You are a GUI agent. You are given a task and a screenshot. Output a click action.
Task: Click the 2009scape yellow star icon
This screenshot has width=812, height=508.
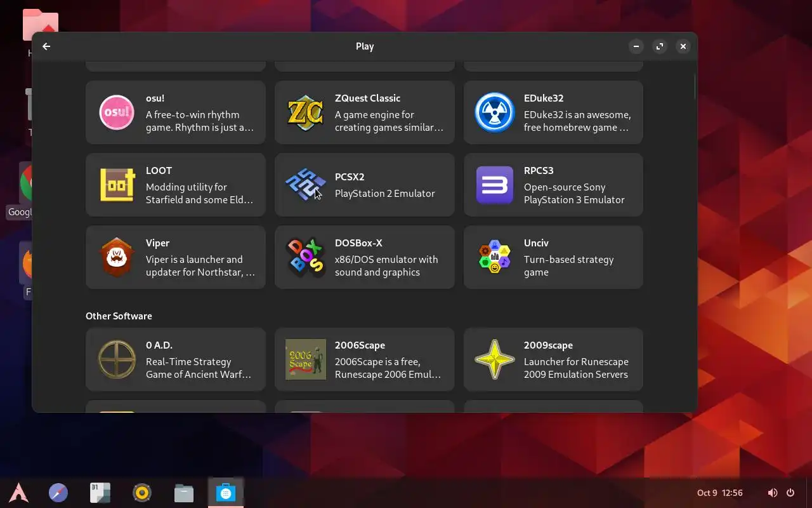[x=495, y=359]
